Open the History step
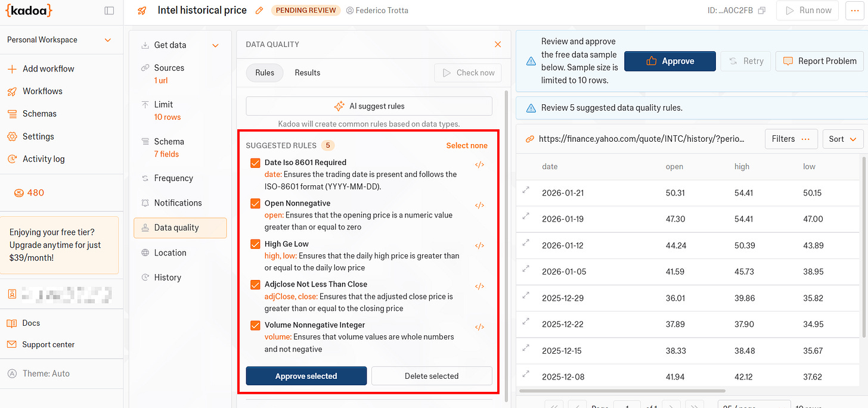Image resolution: width=868 pixels, height=408 pixels. click(x=180, y=278)
